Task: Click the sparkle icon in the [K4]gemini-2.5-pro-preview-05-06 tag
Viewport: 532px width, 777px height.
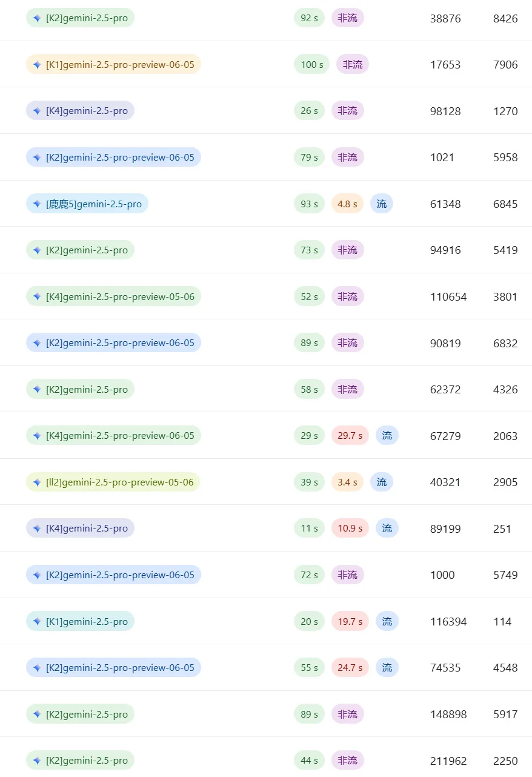Action: click(37, 297)
